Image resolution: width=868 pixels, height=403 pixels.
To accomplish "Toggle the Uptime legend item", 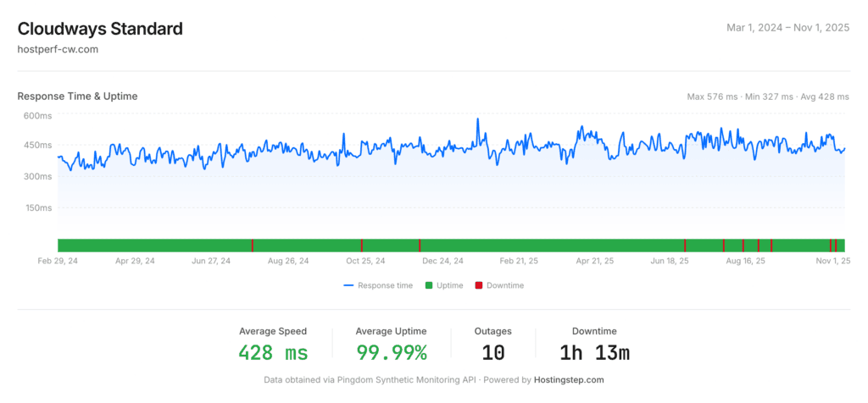I will [x=444, y=286].
